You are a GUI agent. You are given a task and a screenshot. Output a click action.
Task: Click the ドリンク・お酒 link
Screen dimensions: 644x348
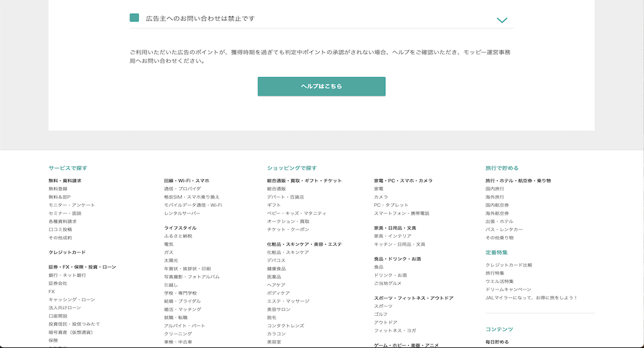390,275
